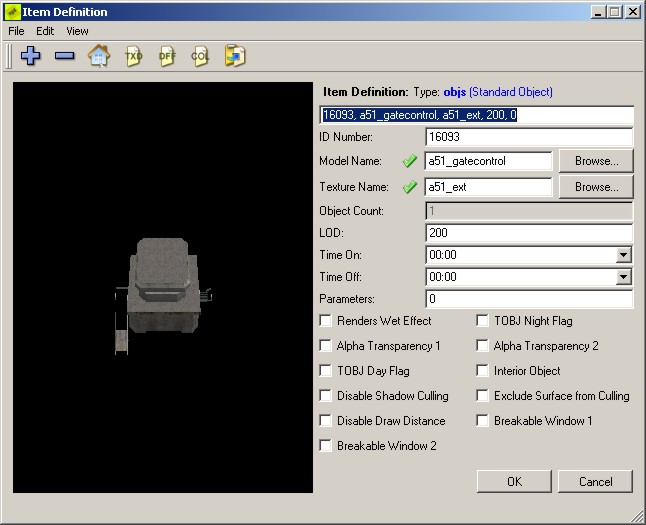Open the File menu
This screenshot has width=646, height=525.
[16, 31]
